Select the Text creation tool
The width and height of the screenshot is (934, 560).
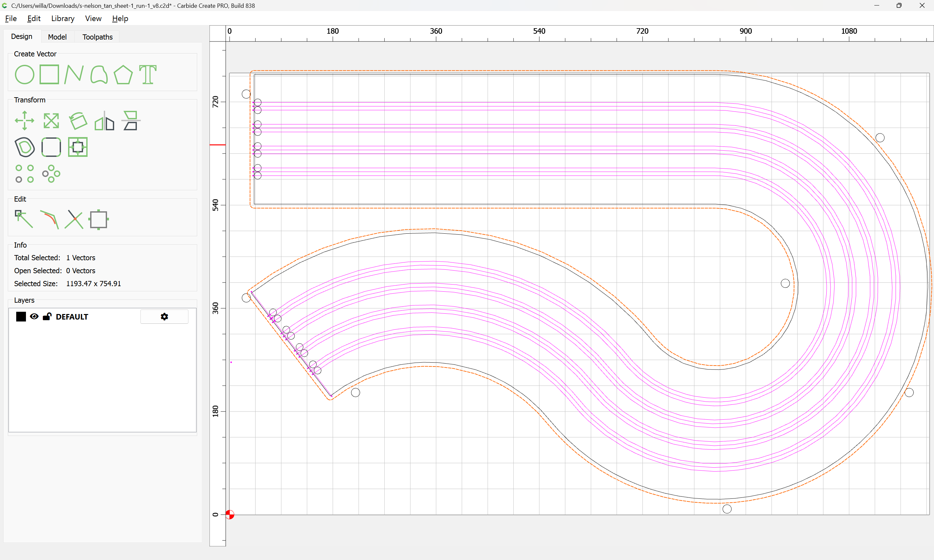148,74
